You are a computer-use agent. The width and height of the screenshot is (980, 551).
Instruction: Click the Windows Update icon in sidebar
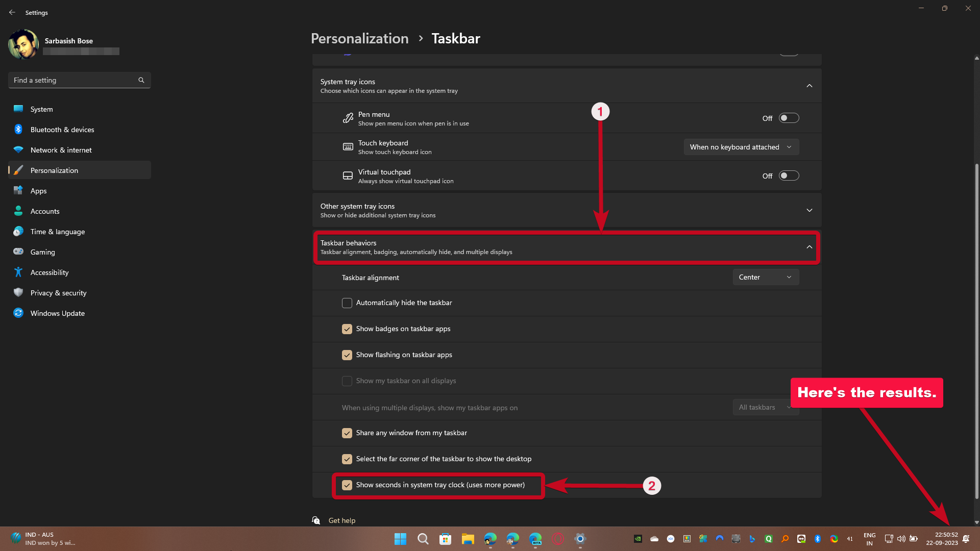(x=19, y=313)
